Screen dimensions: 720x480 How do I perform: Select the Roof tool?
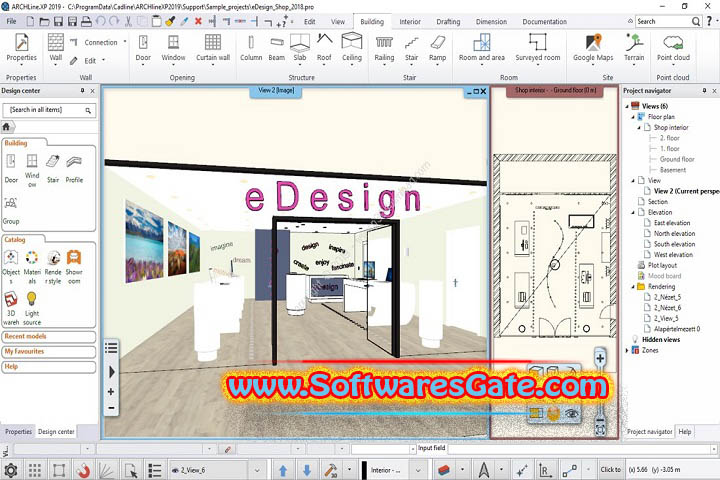[x=324, y=48]
